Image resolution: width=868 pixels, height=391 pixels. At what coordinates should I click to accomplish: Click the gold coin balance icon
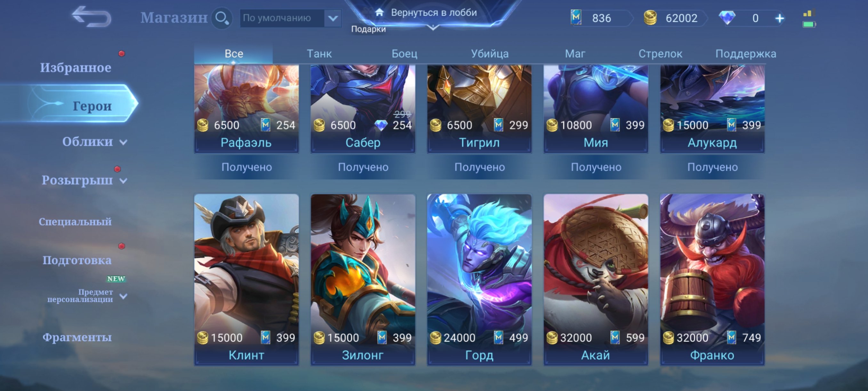click(650, 18)
